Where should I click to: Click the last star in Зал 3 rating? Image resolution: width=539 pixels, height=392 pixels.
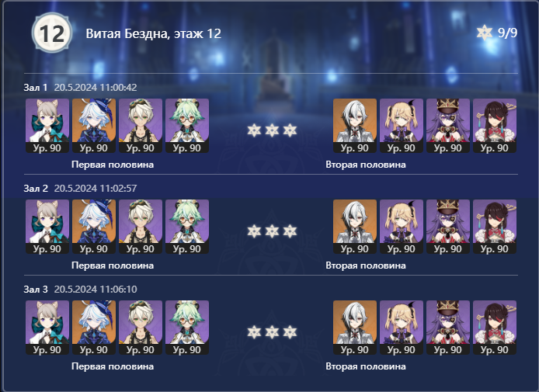[x=290, y=332]
